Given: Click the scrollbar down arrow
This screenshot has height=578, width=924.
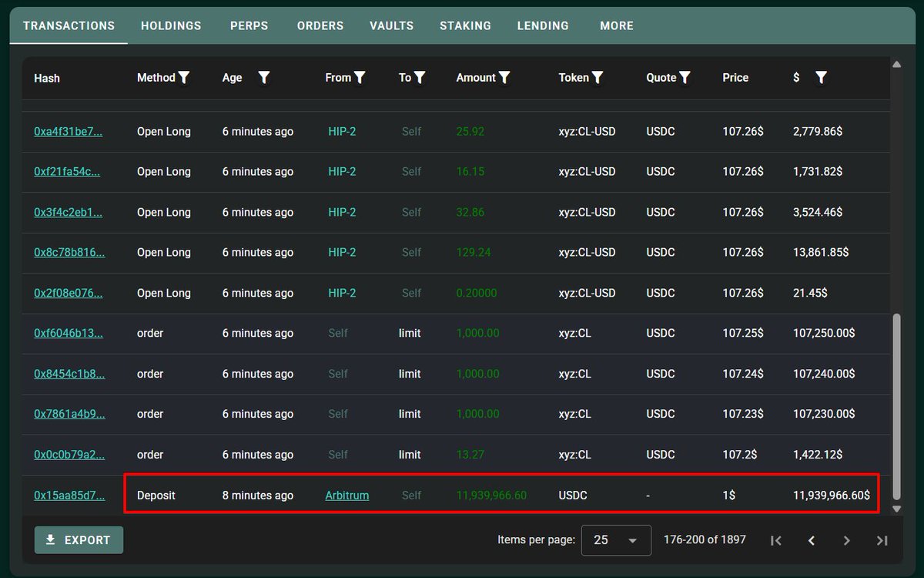Looking at the screenshot, I should [896, 509].
